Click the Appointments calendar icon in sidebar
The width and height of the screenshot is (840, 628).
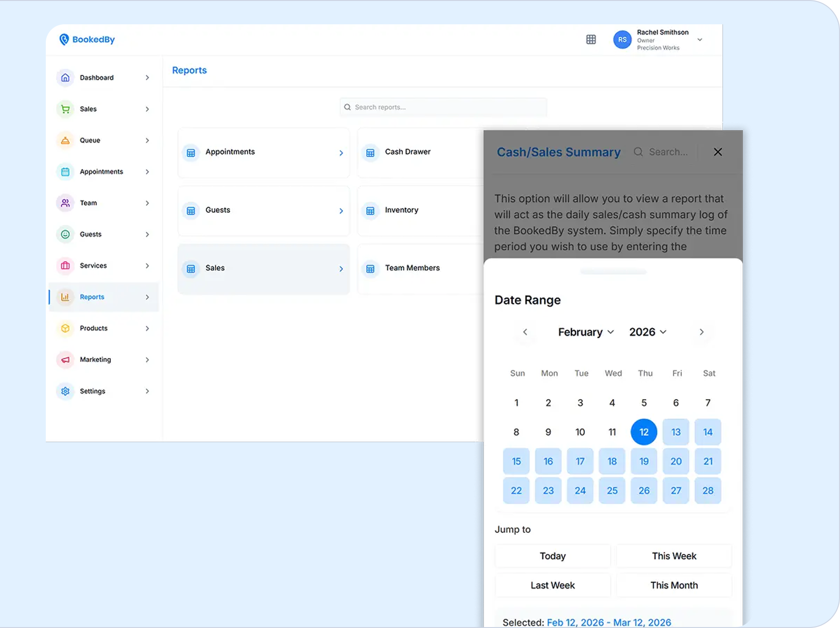coord(65,171)
